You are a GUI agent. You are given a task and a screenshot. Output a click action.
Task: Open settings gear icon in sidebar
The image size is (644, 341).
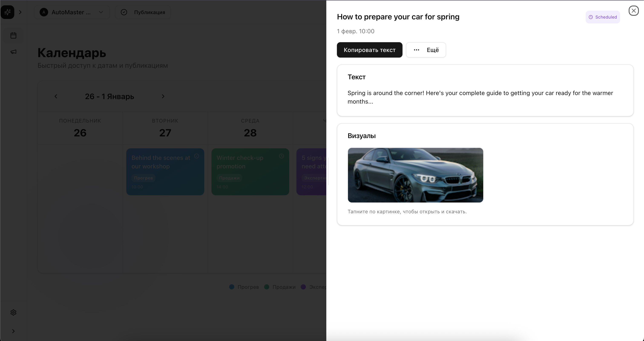(x=13, y=312)
